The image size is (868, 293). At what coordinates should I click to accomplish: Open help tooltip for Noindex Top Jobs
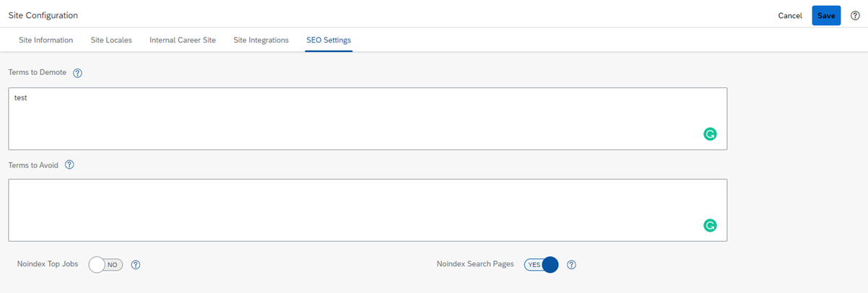[135, 265]
